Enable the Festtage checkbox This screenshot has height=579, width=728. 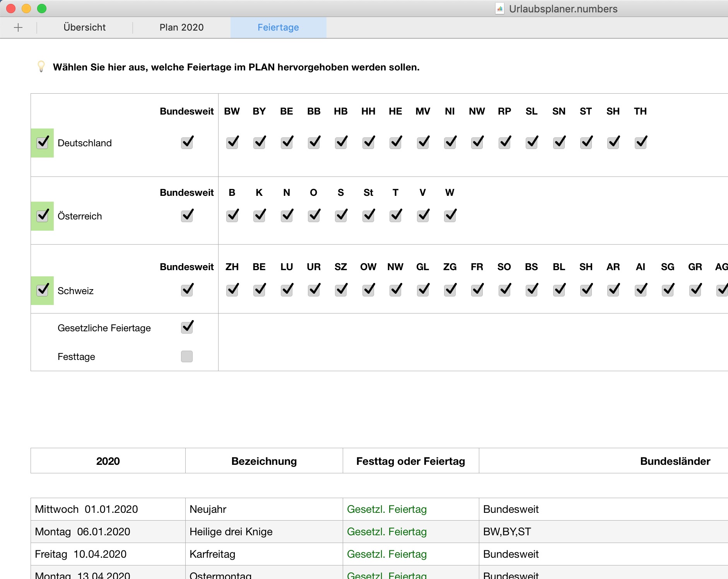pos(187,356)
